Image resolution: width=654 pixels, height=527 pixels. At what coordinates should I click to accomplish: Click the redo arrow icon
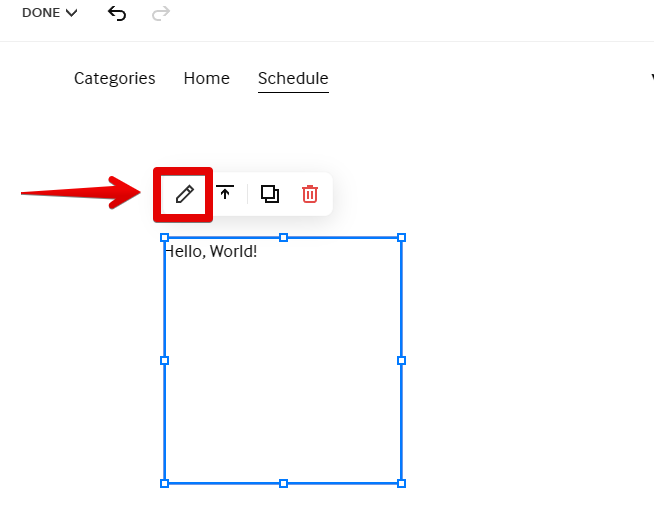pos(160,13)
